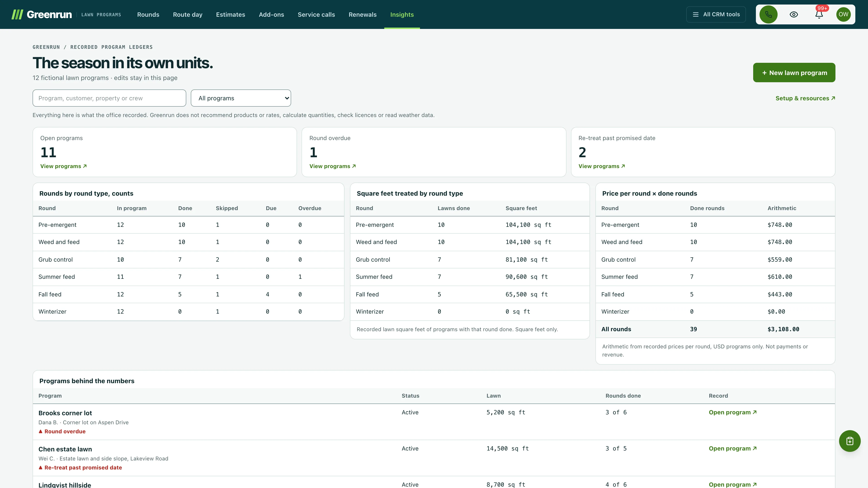View programs under Open programs
This screenshot has width=868, height=488.
click(63, 166)
